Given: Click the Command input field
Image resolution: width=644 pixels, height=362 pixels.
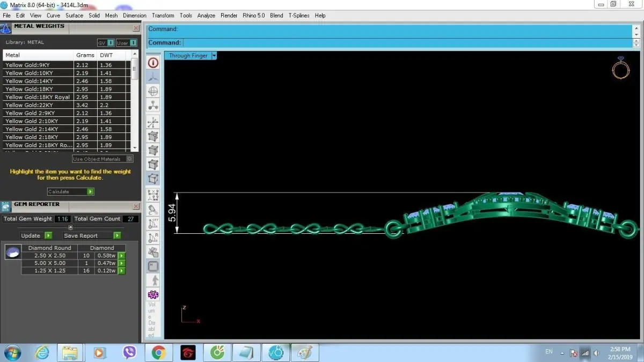Looking at the screenshot, I should pos(408,43).
